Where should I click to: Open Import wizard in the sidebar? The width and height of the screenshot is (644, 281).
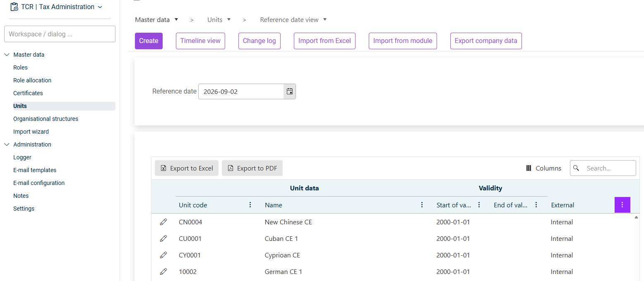pos(31,132)
